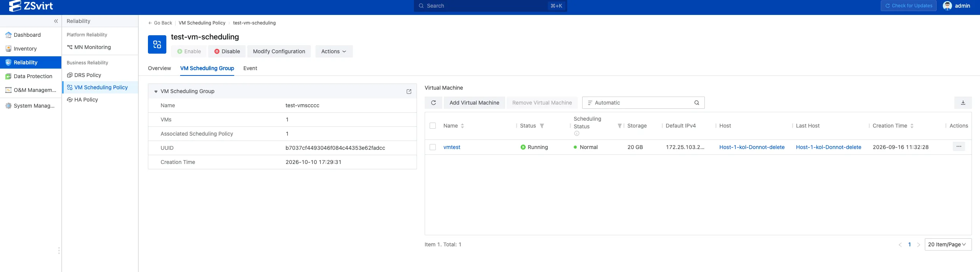Collapse the VM Scheduling Group panel triangle

pyautogui.click(x=156, y=92)
